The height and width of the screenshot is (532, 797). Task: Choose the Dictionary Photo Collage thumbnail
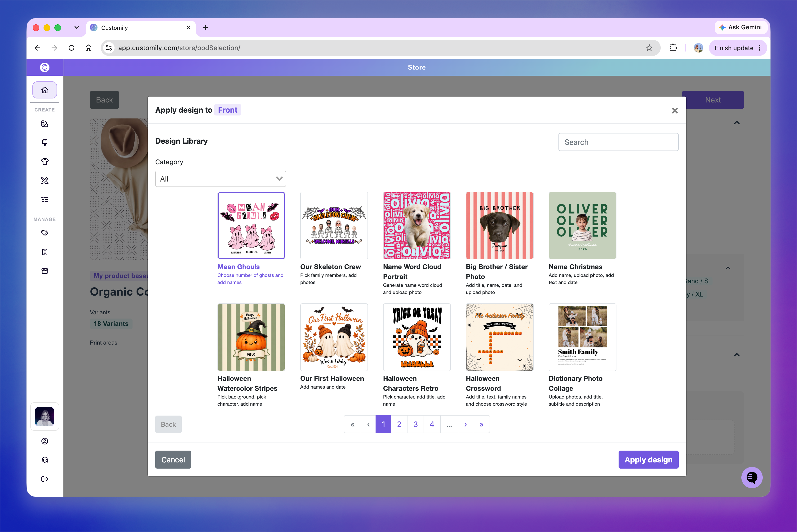tap(582, 337)
